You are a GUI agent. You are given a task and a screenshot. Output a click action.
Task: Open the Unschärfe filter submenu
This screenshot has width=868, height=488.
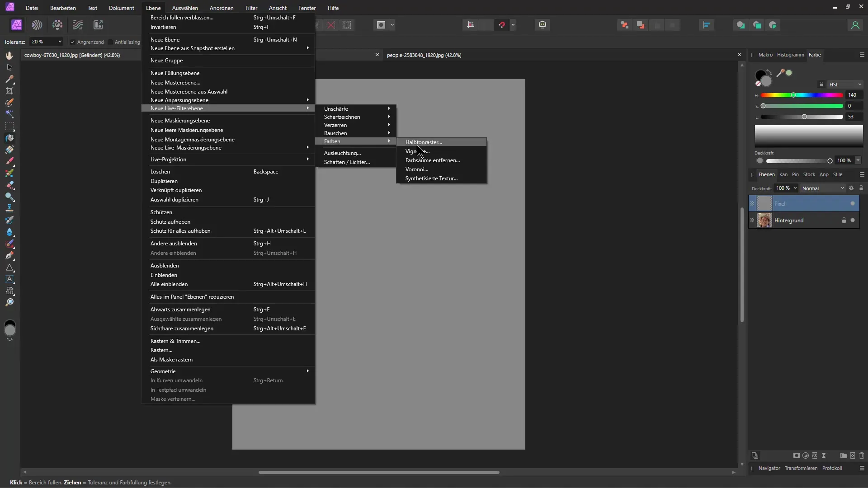tap(356, 109)
